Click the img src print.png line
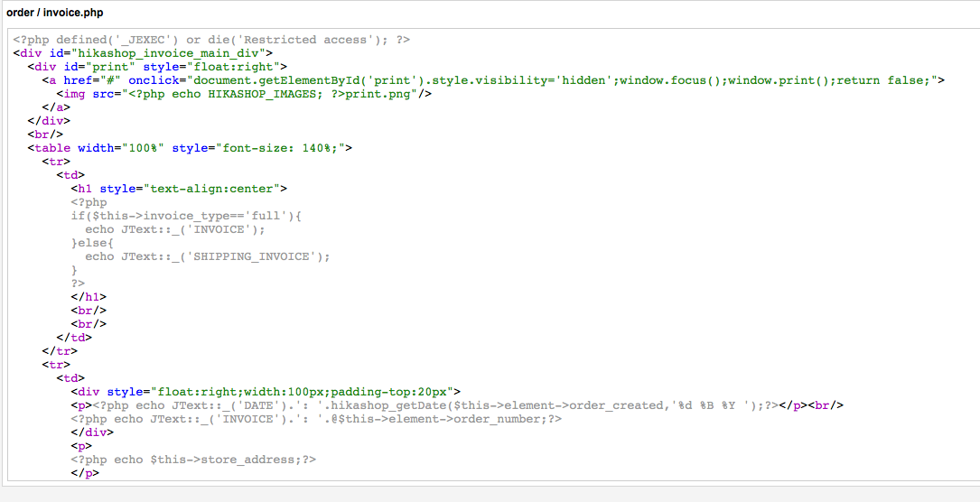Viewport: 980px width, 502px height. coord(244,94)
